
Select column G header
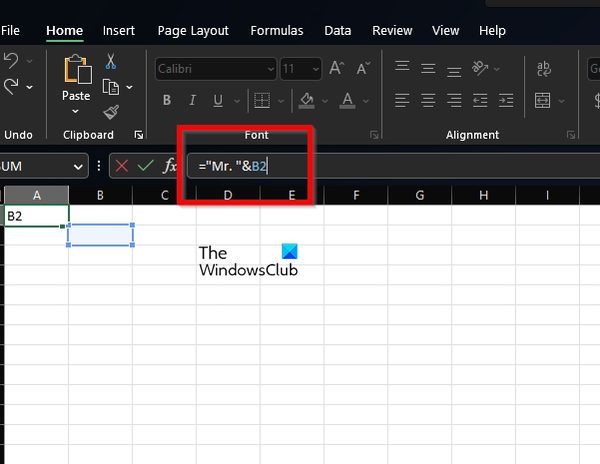420,195
